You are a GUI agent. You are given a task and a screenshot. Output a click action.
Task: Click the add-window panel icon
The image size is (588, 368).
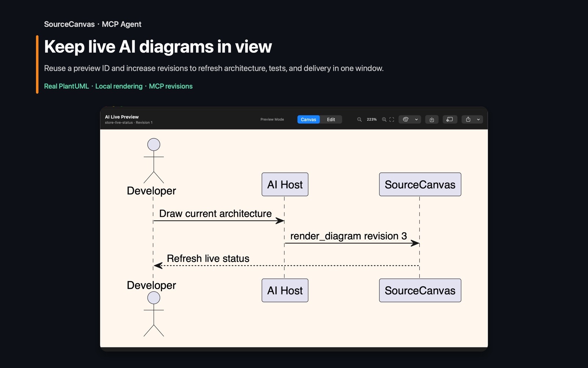click(x=449, y=120)
